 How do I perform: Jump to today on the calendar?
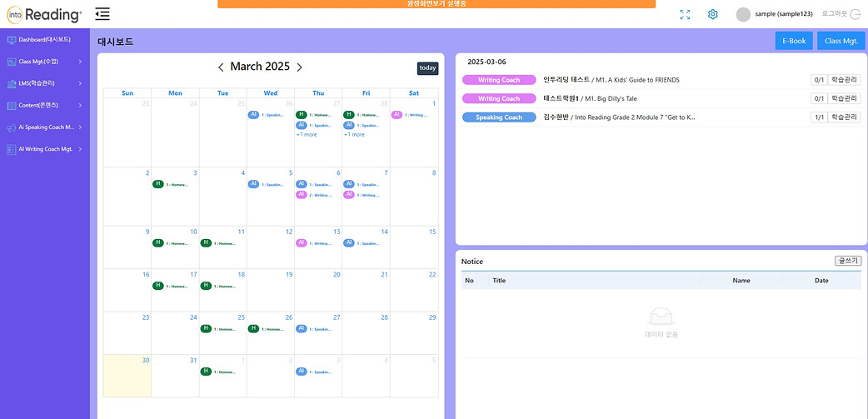coord(427,68)
